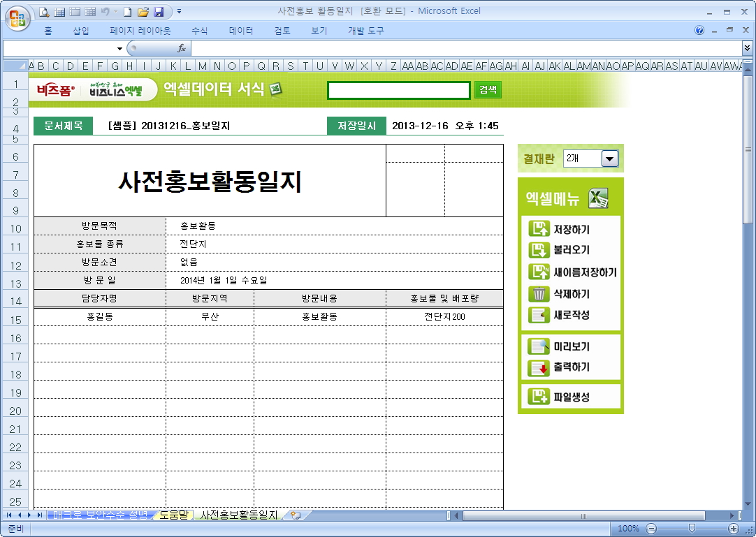Click the 사전홍보활동일지 title cell

point(210,181)
